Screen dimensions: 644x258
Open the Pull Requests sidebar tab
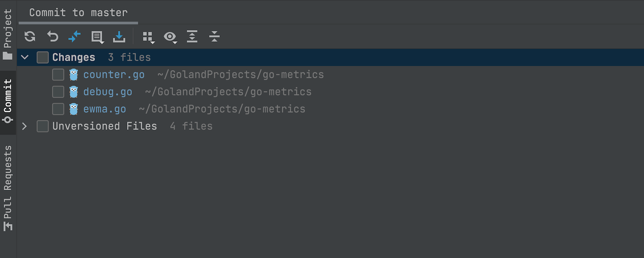[x=8, y=188]
